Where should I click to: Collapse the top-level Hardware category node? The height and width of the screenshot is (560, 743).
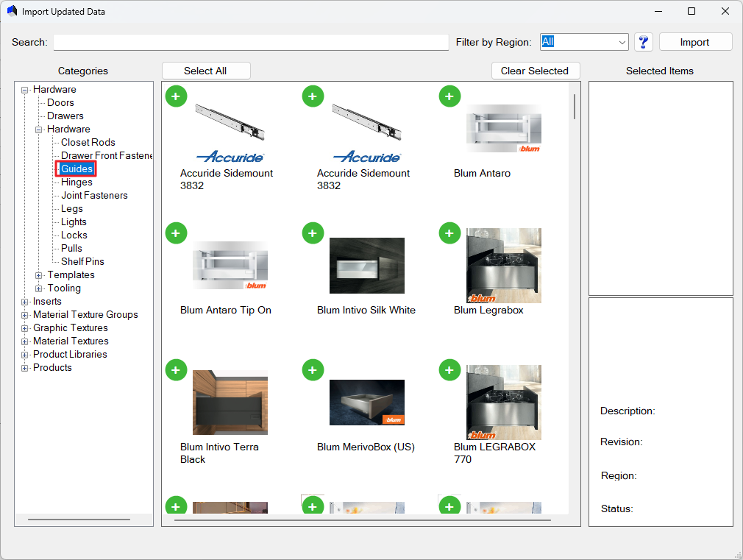(x=24, y=90)
